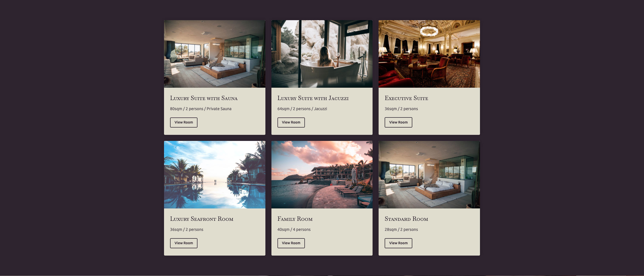Click the Standard Room heading

point(406,219)
